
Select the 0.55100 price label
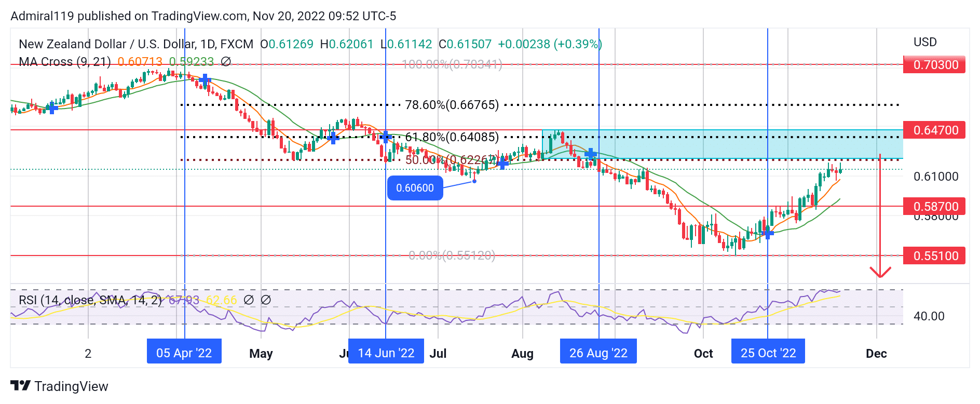point(934,255)
